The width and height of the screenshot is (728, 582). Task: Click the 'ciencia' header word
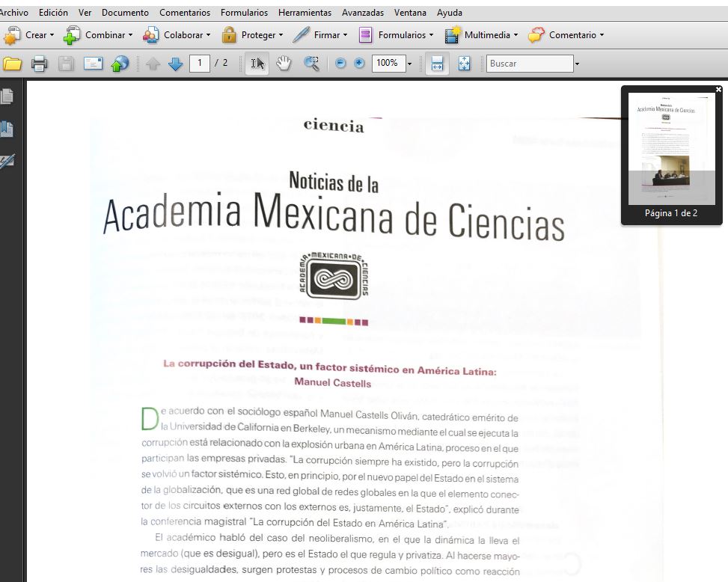tap(334, 126)
